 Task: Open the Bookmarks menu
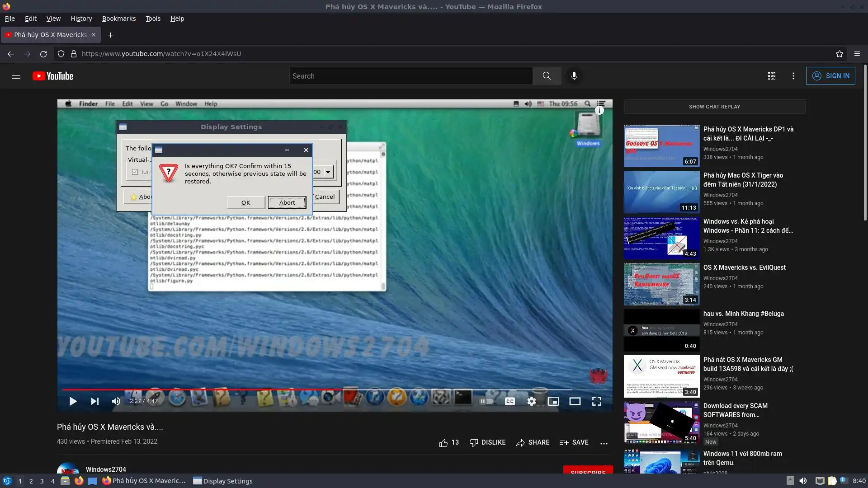pos(119,19)
